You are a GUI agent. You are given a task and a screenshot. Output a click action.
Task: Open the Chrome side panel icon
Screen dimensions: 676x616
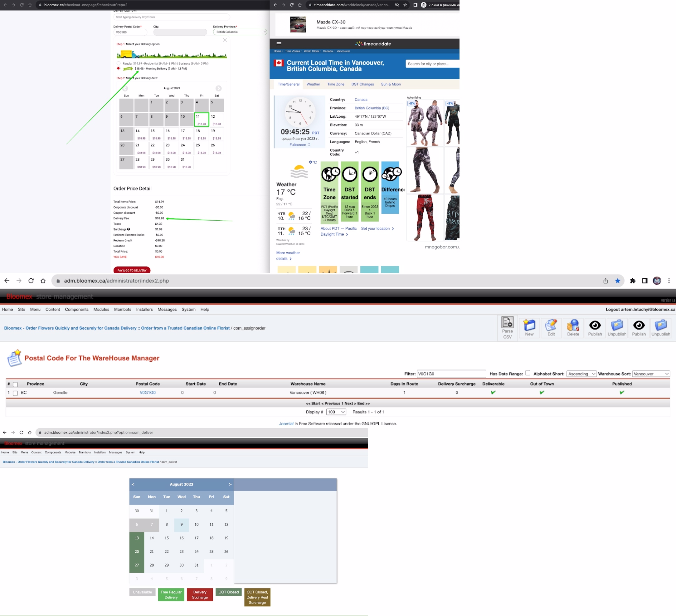(x=645, y=281)
